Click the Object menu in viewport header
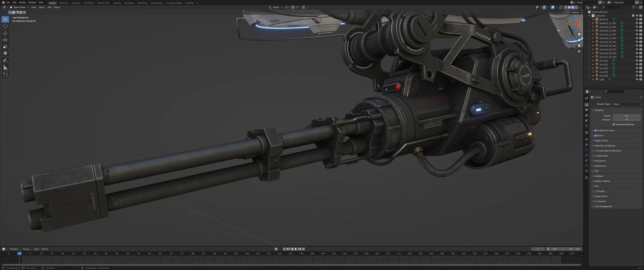Screen dimensions: 644x270 (x=57, y=7)
